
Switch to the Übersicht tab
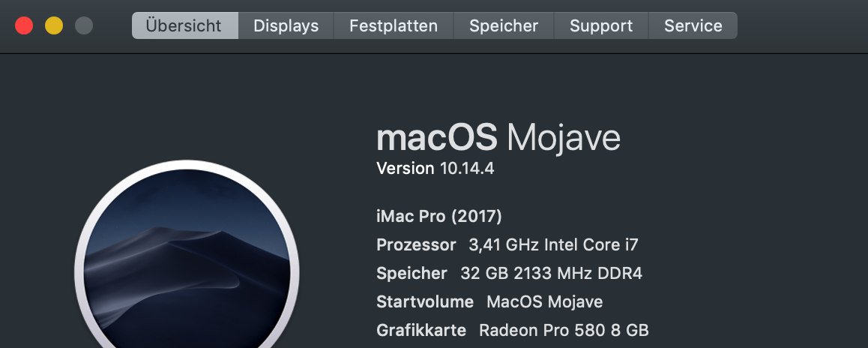point(184,25)
